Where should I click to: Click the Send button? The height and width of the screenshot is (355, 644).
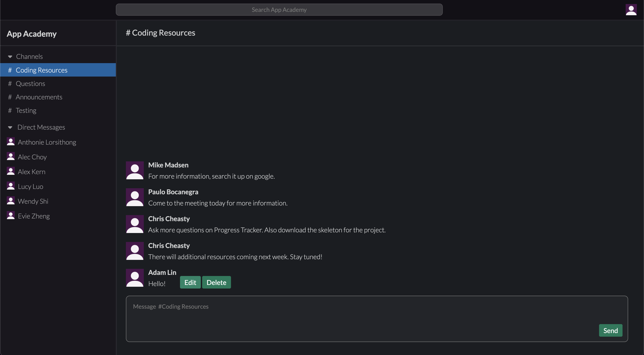tap(610, 330)
